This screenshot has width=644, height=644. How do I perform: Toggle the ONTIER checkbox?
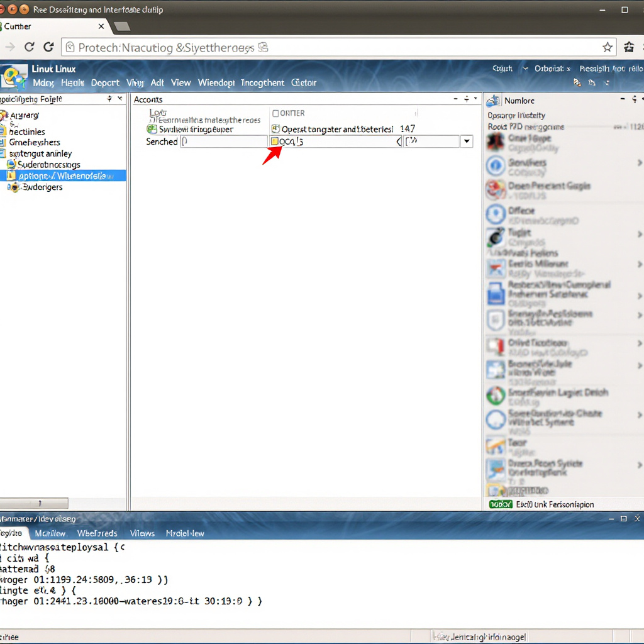[275, 113]
